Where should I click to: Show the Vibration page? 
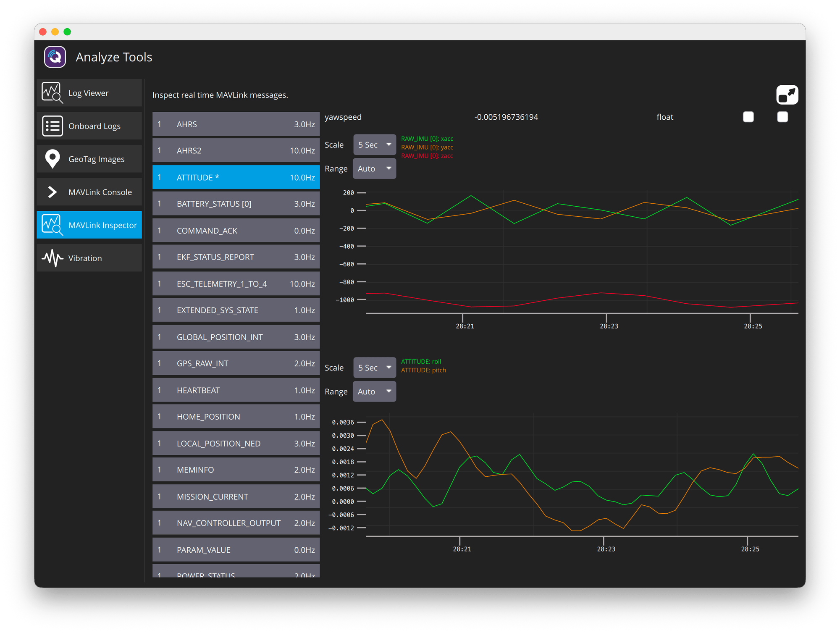(x=89, y=258)
